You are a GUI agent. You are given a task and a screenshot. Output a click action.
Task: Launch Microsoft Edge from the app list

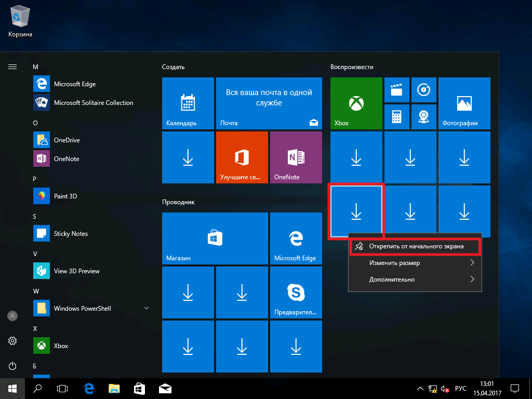(91, 84)
